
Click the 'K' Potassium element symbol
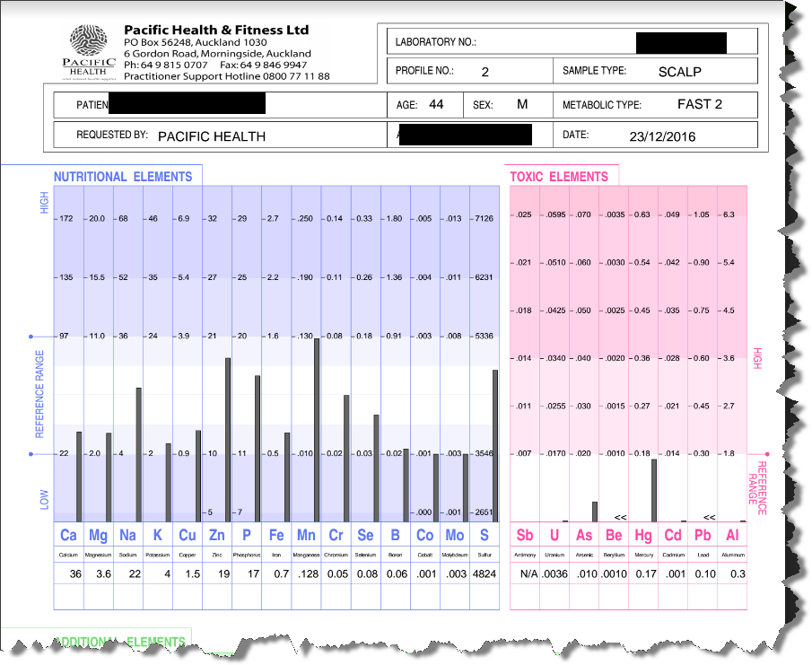pos(157,535)
